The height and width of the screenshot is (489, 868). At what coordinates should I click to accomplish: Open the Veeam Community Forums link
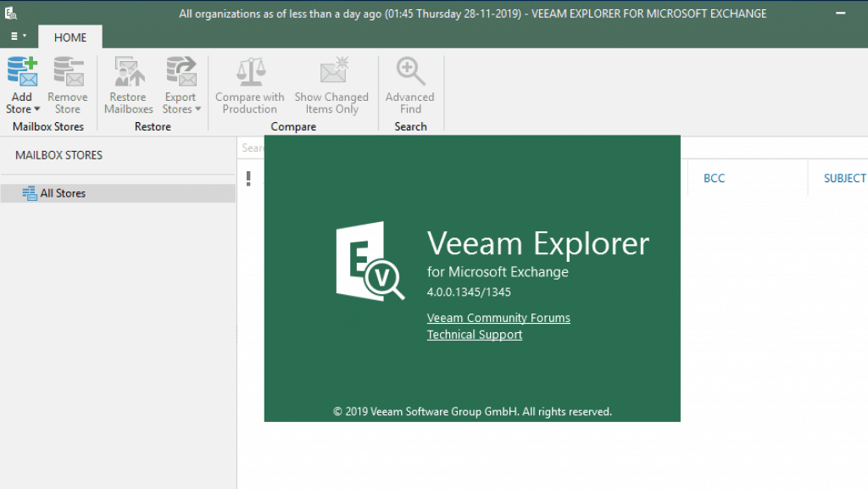click(498, 318)
